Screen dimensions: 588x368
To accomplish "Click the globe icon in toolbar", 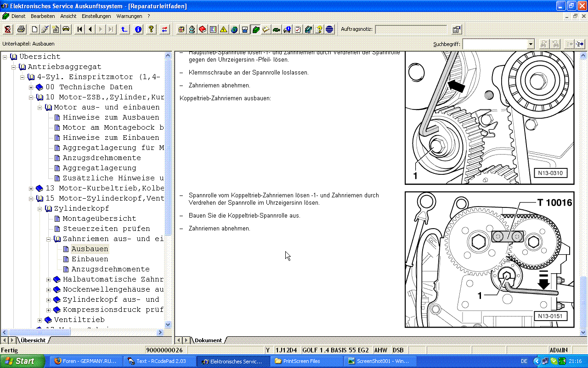I will pos(234,29).
